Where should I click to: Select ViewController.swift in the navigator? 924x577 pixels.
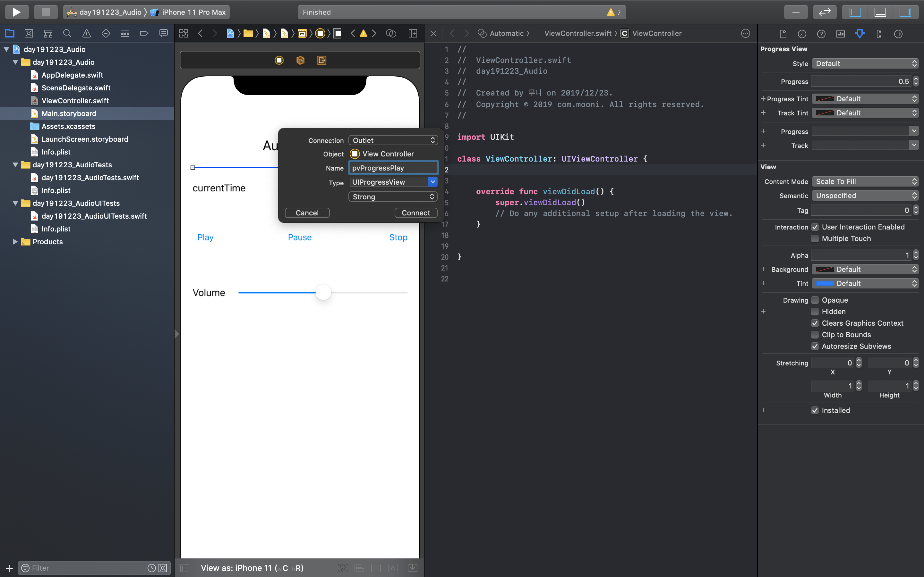point(75,101)
